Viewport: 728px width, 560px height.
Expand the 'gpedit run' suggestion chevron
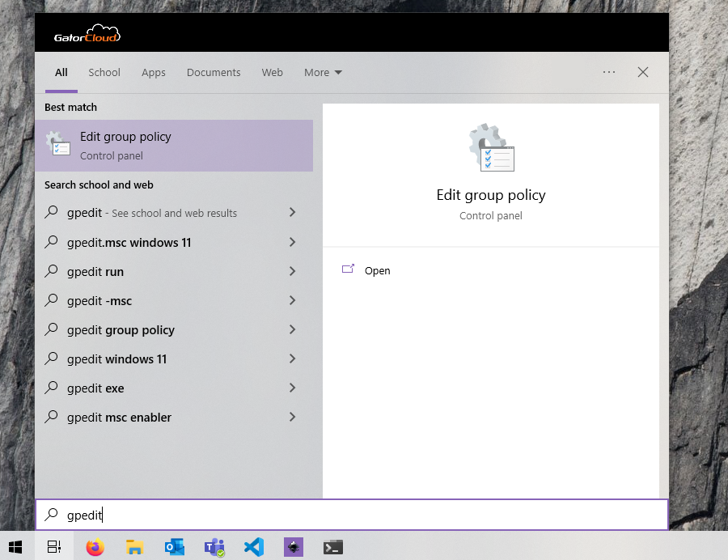coord(292,271)
